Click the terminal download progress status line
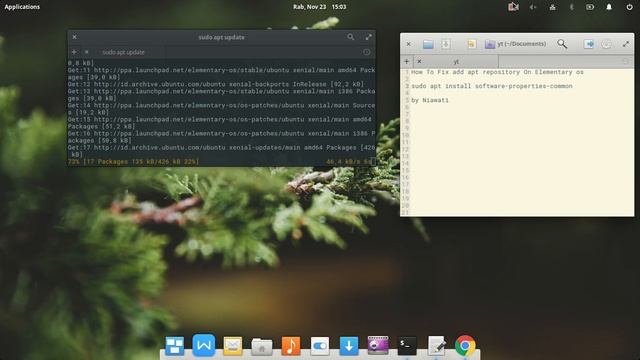640x360 pixels. pyautogui.click(x=221, y=162)
